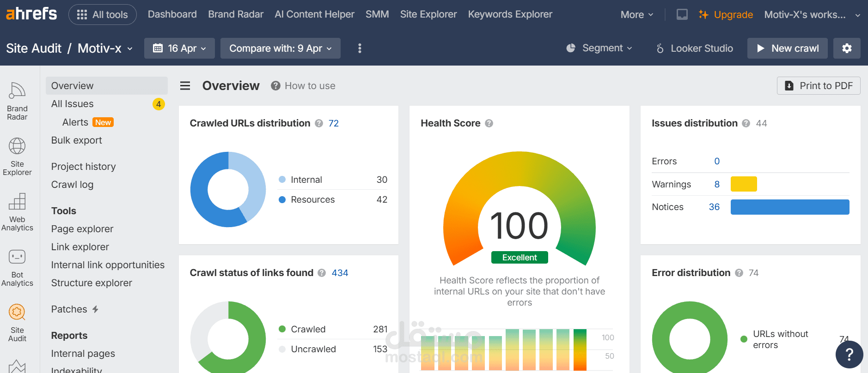Open the Motiv-X's workspace account dropdown

812,14
